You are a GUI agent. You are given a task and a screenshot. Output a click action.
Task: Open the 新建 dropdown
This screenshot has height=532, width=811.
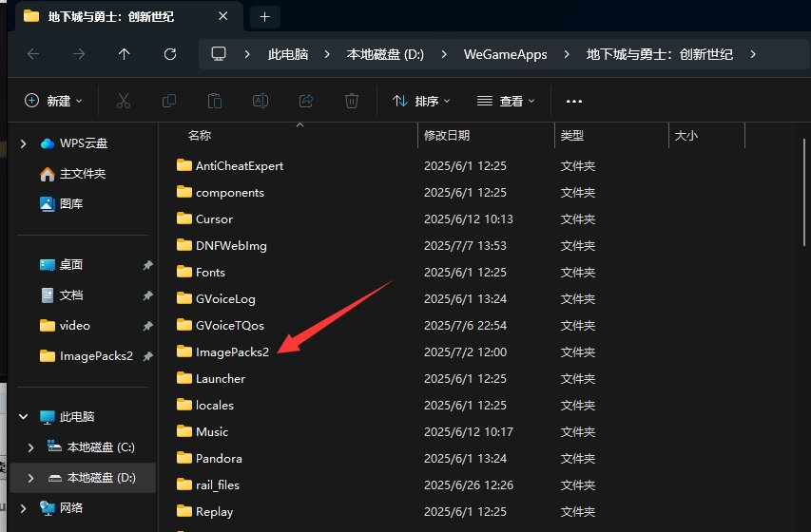pos(53,101)
